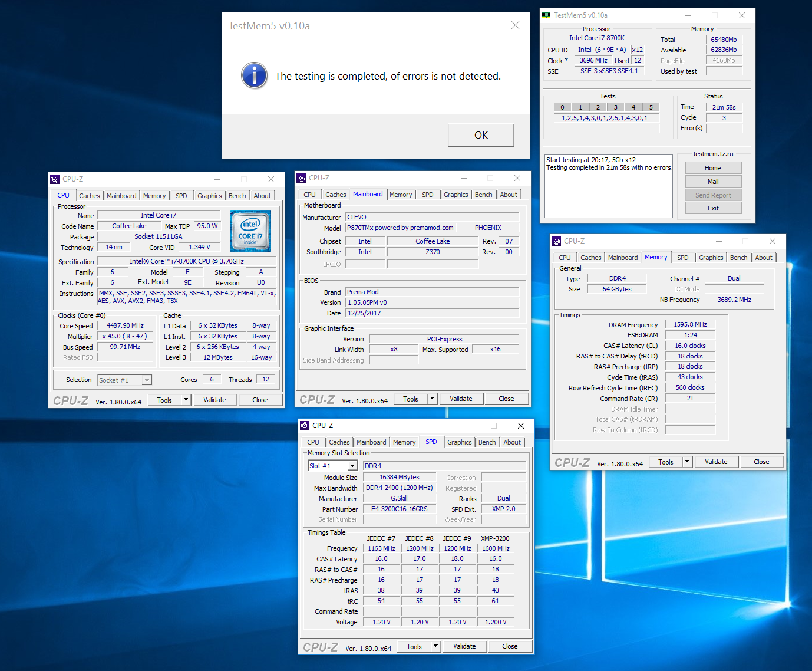Expand Tools dropdown arrow in the CPU tab window

tap(186, 400)
